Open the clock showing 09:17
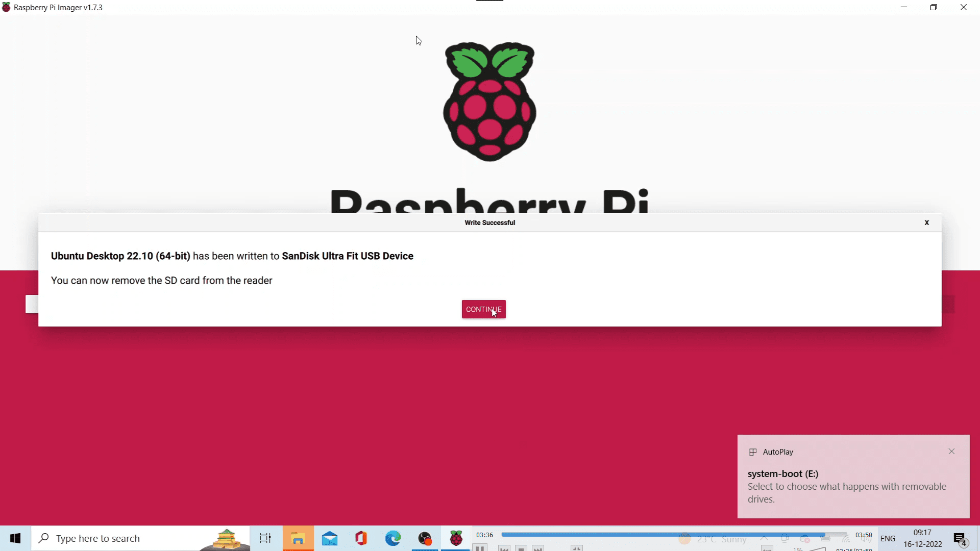980x551 pixels. click(922, 538)
